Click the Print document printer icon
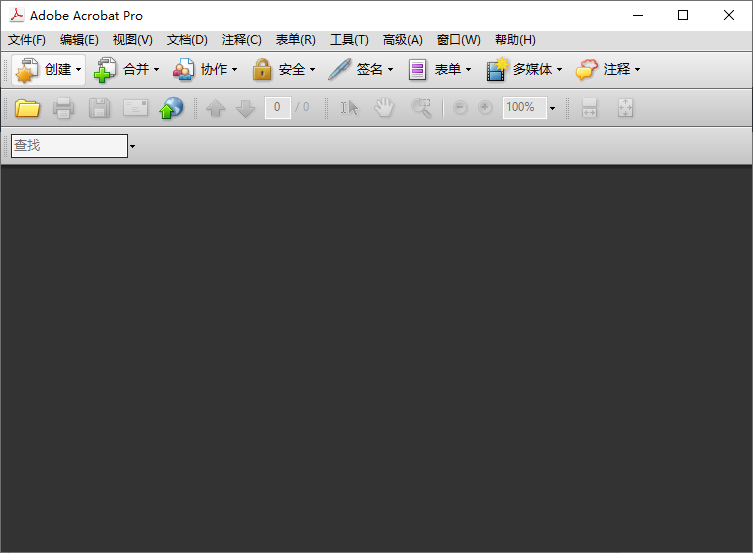Image resolution: width=753 pixels, height=553 pixels. coord(63,108)
